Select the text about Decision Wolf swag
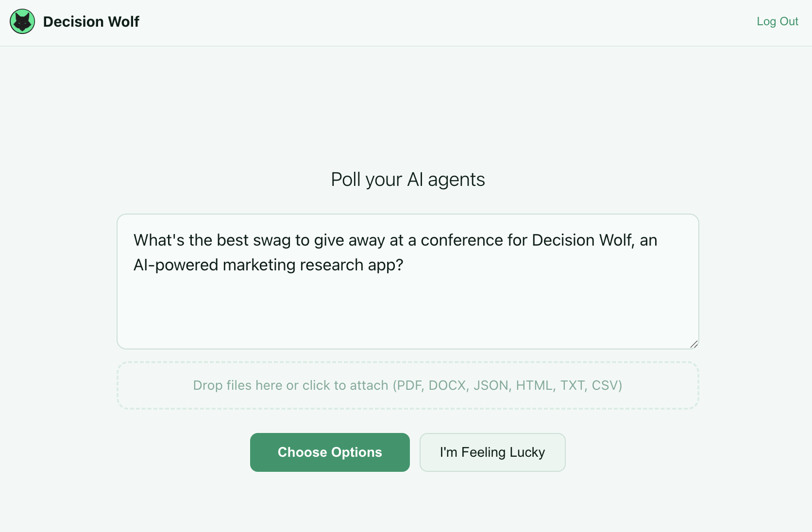Screen dimensions: 812x532 click(x=395, y=252)
